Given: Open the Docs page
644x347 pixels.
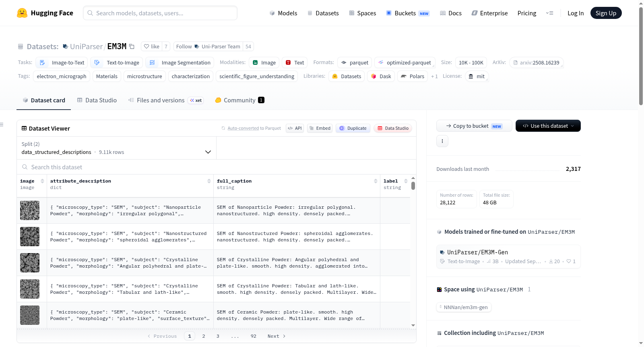Looking at the screenshot, I should [450, 13].
